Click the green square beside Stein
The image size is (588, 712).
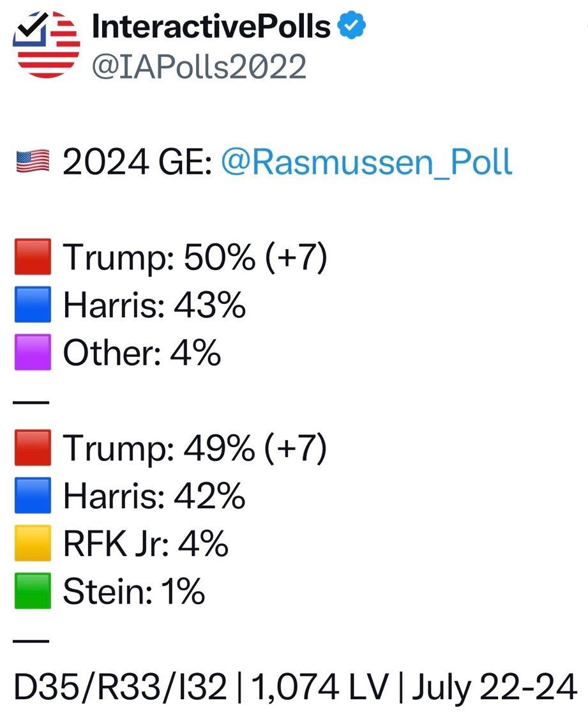[x=33, y=592]
